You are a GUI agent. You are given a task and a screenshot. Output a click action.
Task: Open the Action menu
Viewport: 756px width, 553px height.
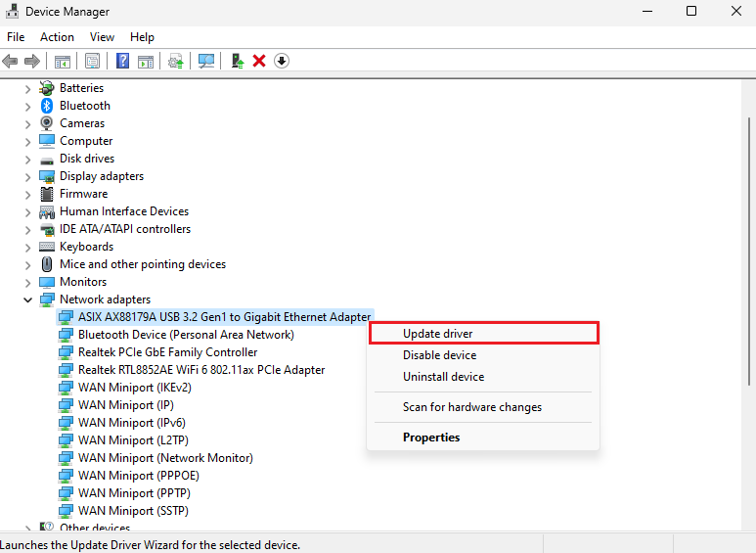(57, 37)
